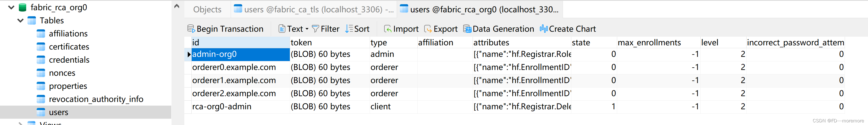Select the orderer2.example.com id cell
The width and height of the screenshot is (868, 125).
point(241,94)
